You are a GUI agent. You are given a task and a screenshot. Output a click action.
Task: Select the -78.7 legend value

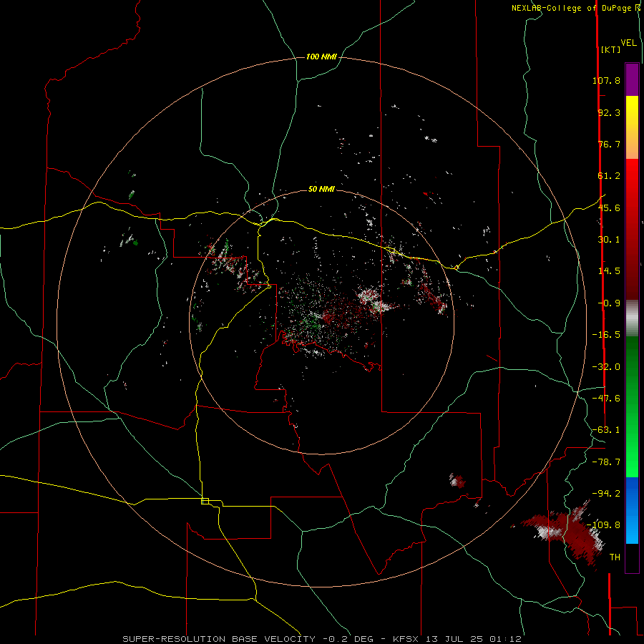point(606,462)
